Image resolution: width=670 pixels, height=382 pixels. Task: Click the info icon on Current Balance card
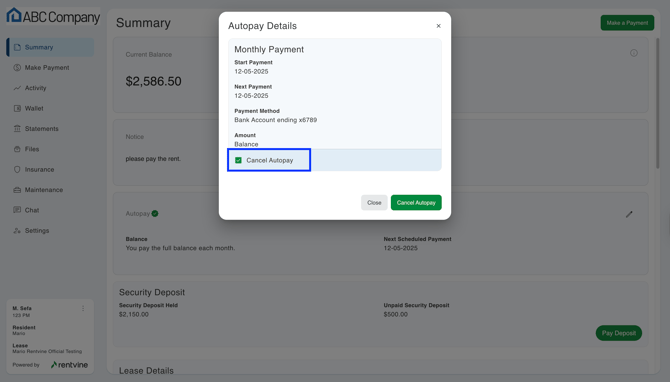point(634,53)
